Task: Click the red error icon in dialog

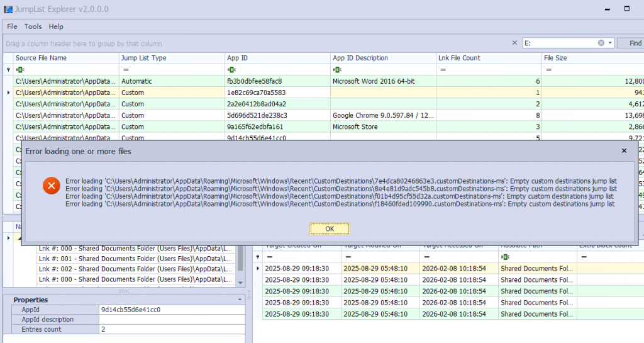Action: pos(52,186)
